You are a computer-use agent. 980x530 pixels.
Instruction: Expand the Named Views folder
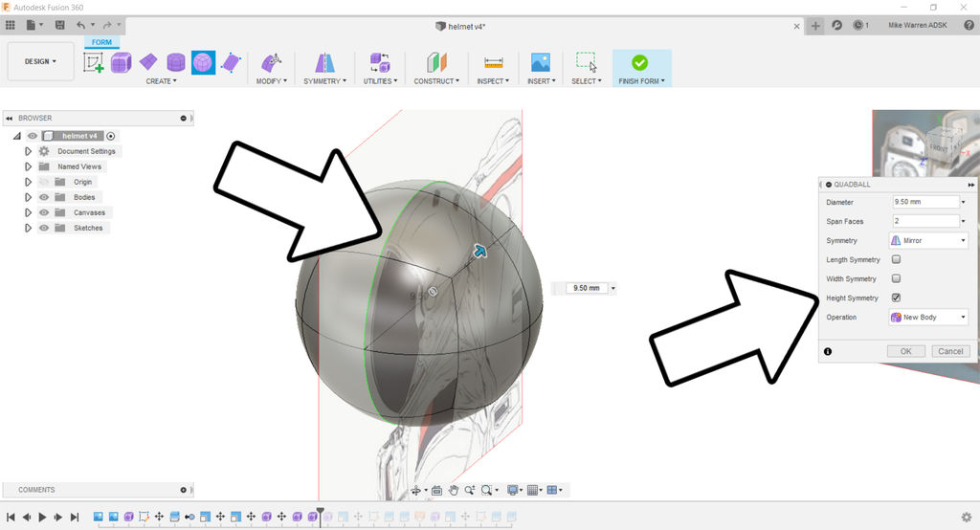click(x=28, y=166)
